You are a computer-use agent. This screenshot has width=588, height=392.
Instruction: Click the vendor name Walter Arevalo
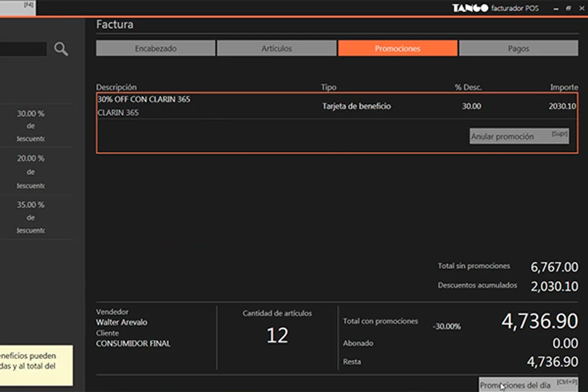(x=122, y=322)
